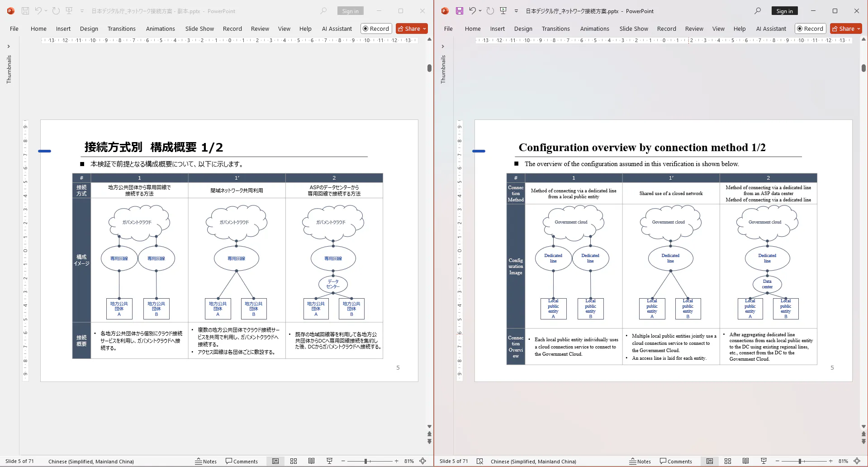Screen dimensions: 868x467
Task: Click Redo icon in right window title bar
Action: (x=490, y=11)
